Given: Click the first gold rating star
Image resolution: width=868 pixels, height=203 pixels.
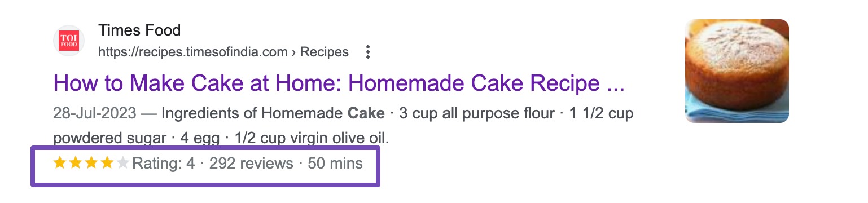Looking at the screenshot, I should pos(59,164).
